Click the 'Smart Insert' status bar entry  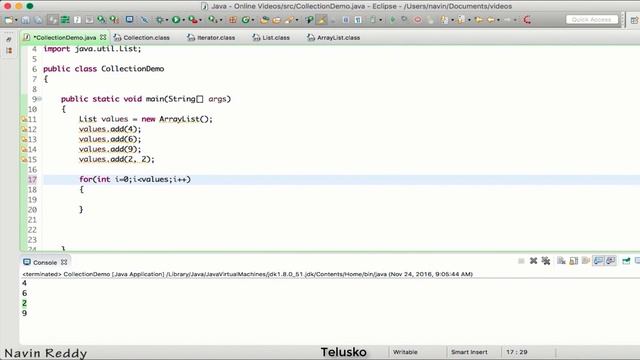[x=469, y=352]
